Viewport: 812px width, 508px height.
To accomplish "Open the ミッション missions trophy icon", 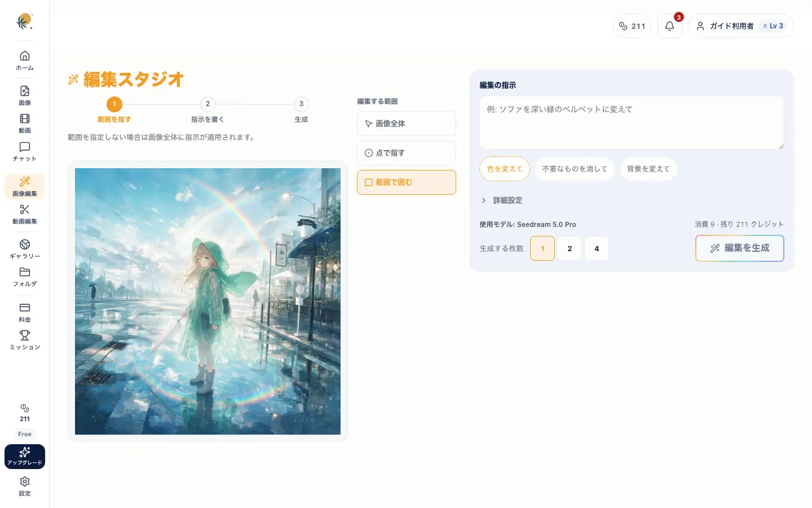I will coord(25,340).
